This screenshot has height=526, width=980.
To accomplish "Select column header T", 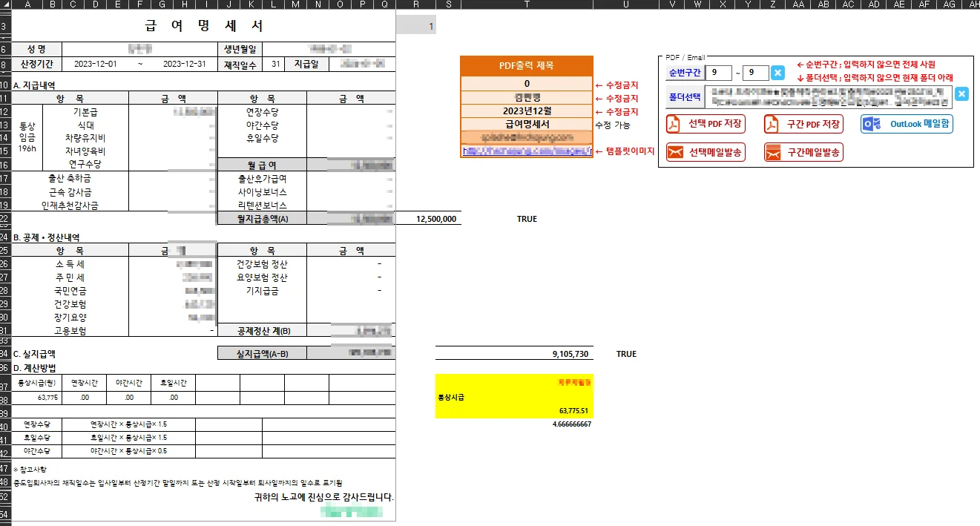I will pyautogui.click(x=527, y=4).
